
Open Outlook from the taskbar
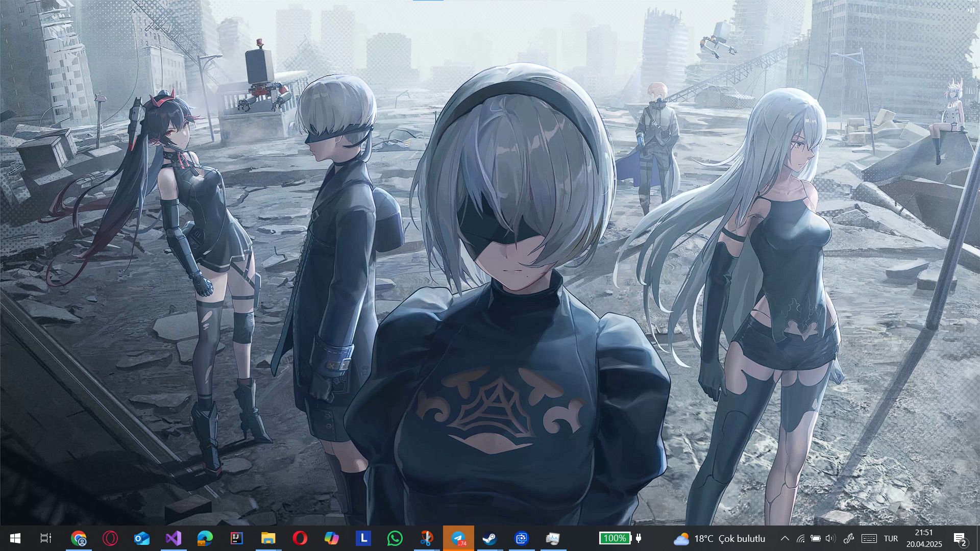[x=142, y=538]
